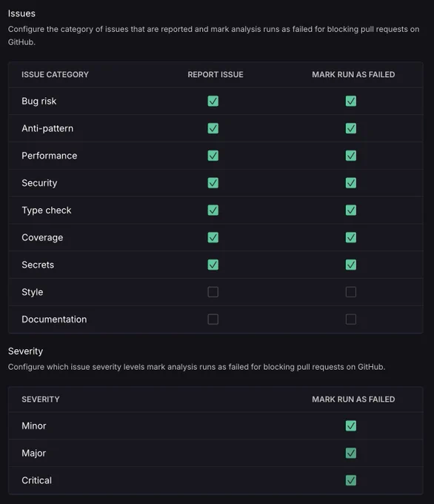Disable Report Issue for Anti-pattern
This screenshot has height=504, width=434.
pos(213,128)
